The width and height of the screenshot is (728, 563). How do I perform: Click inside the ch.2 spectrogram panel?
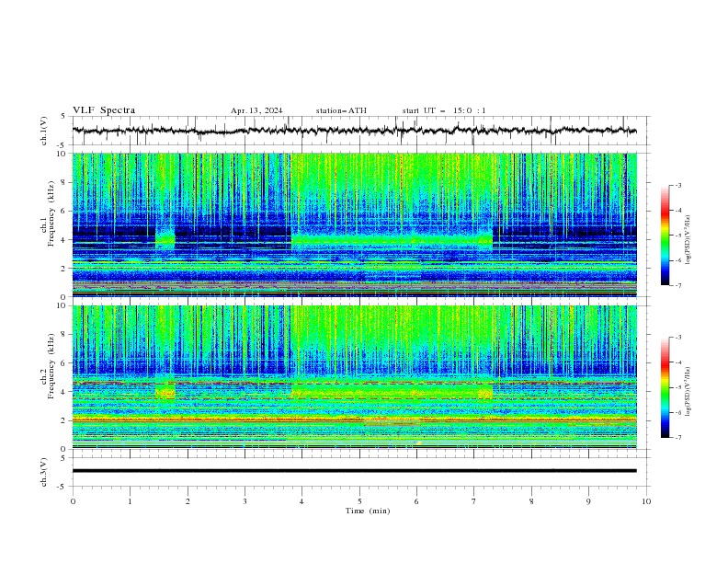pyautogui.click(x=354, y=377)
